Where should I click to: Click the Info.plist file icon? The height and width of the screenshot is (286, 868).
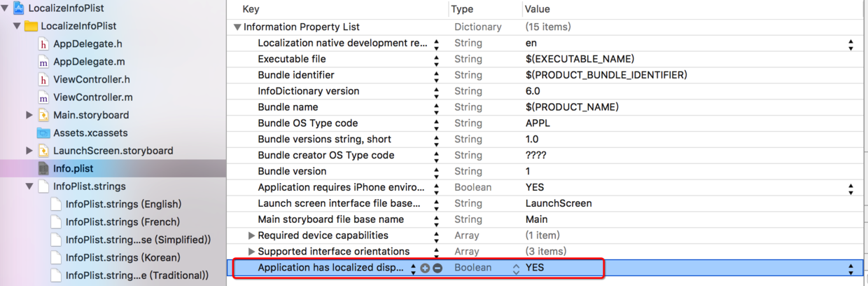coord(44,168)
